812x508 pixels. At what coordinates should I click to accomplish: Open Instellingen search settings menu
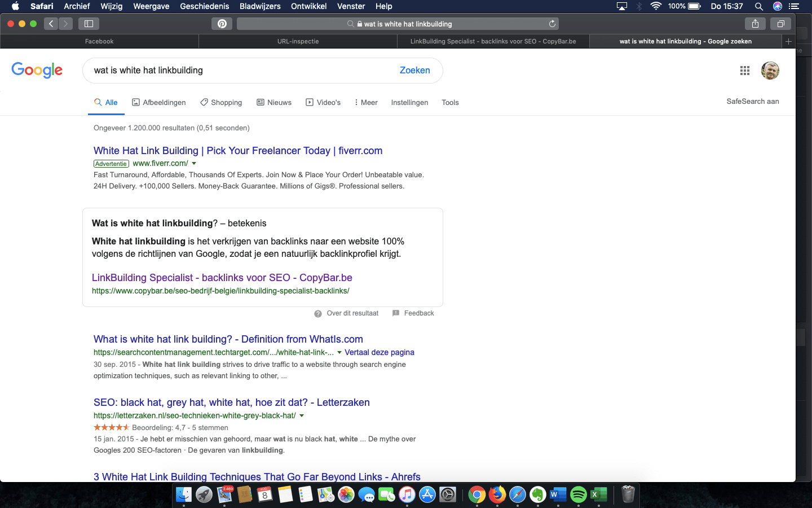pos(409,102)
